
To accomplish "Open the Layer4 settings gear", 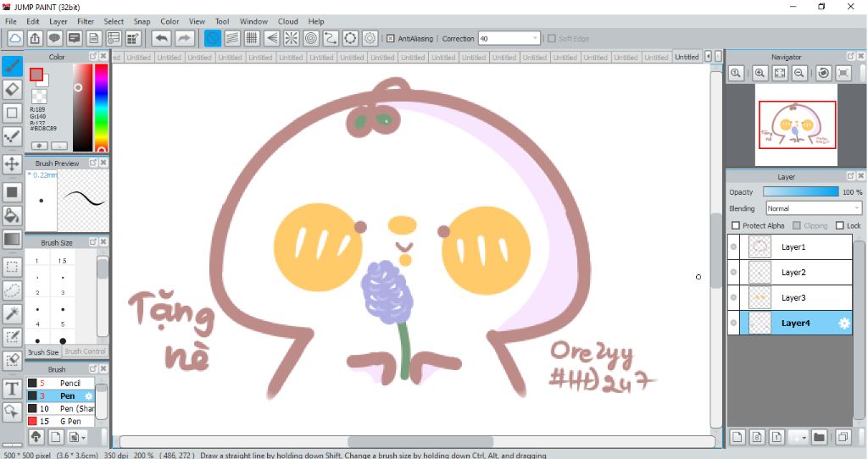I will (x=844, y=324).
